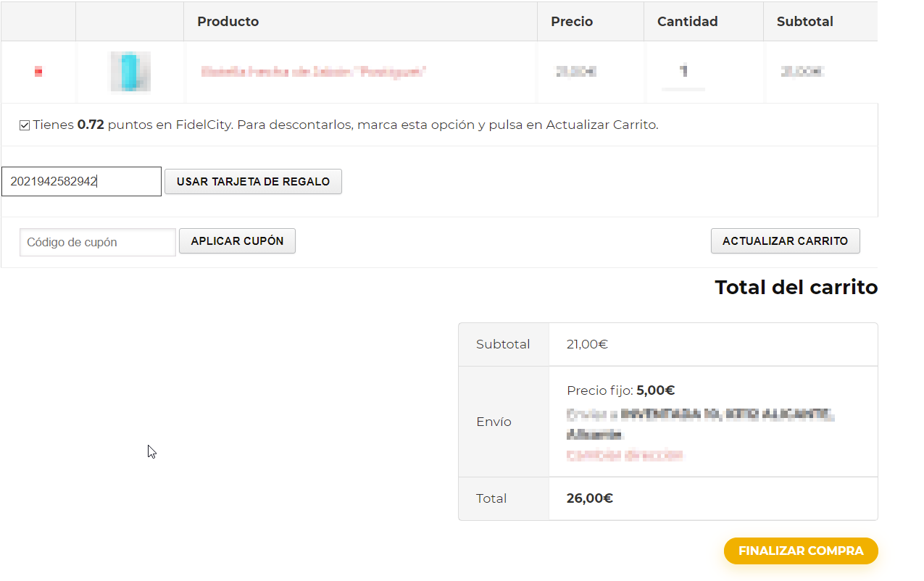Click the Total del carrito heading

coord(796,288)
